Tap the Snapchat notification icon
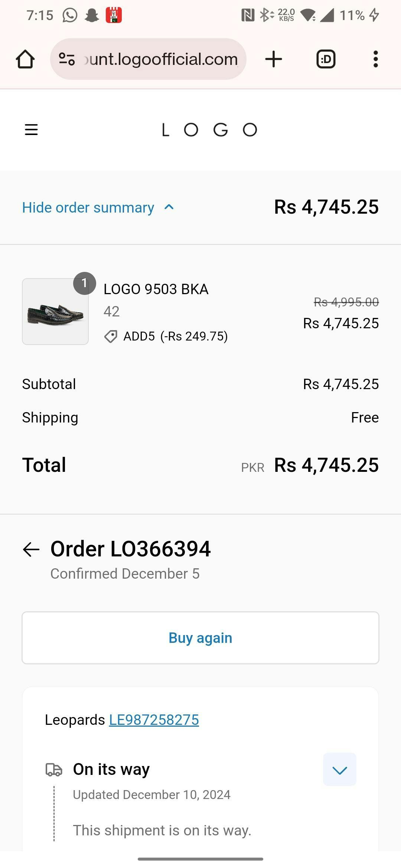This screenshot has width=401, height=868. 92,15
